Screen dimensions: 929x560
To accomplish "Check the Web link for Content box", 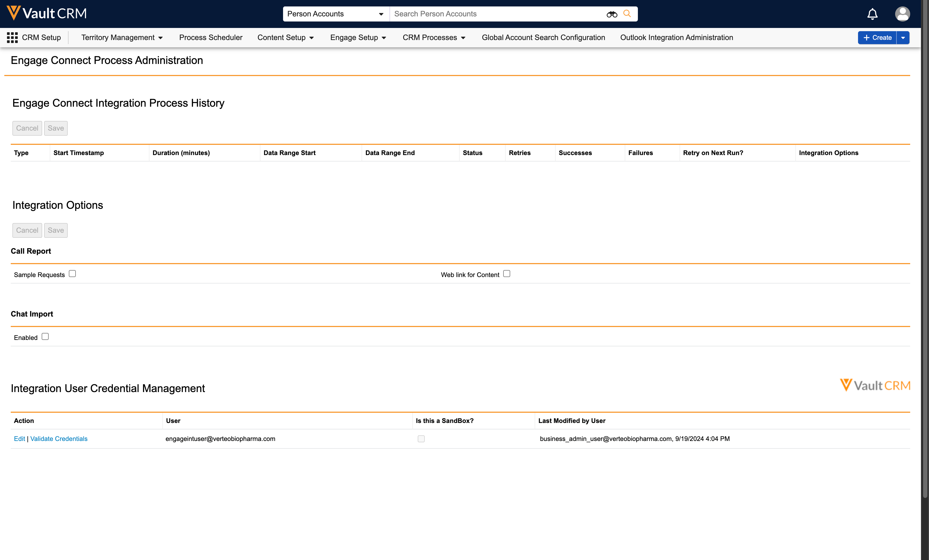I will tap(506, 274).
